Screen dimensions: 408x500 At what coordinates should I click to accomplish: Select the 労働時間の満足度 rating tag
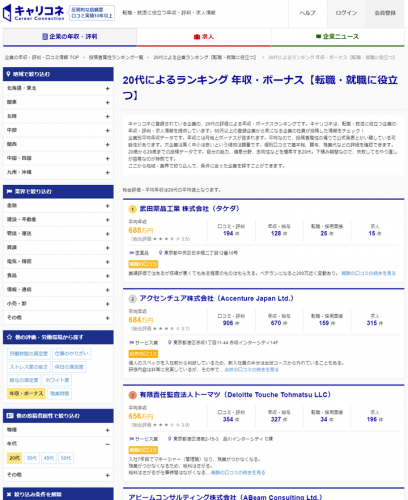pyautogui.click(x=28, y=354)
